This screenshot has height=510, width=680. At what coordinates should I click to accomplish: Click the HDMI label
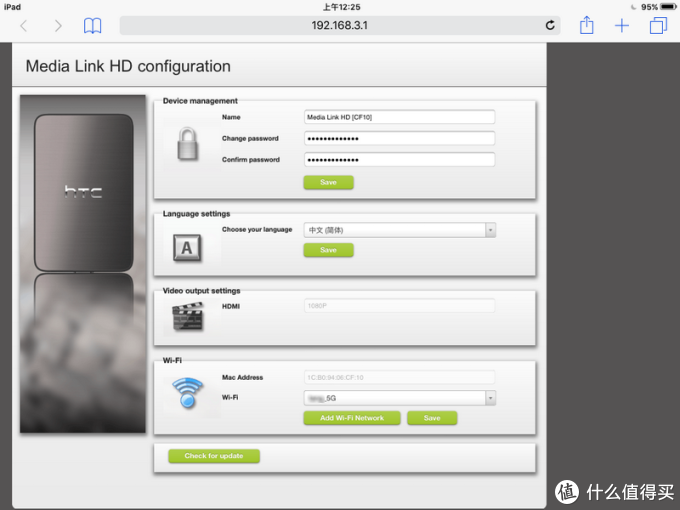231,306
